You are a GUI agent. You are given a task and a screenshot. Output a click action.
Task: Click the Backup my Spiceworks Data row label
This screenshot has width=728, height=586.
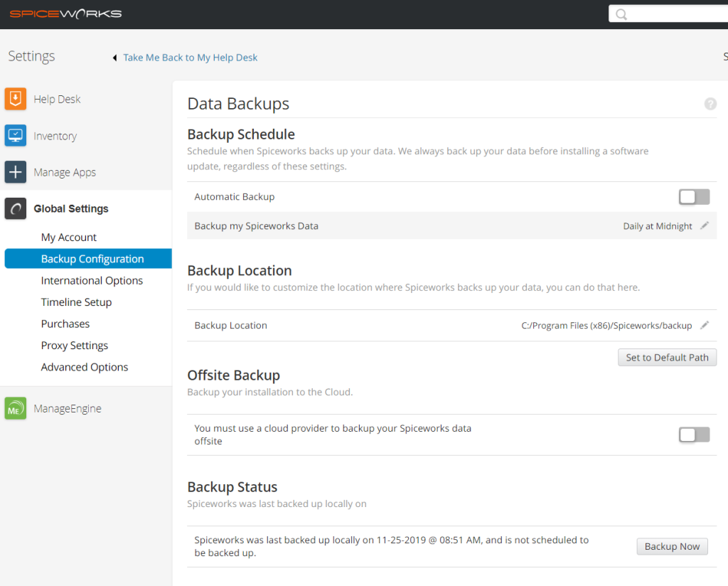(256, 226)
